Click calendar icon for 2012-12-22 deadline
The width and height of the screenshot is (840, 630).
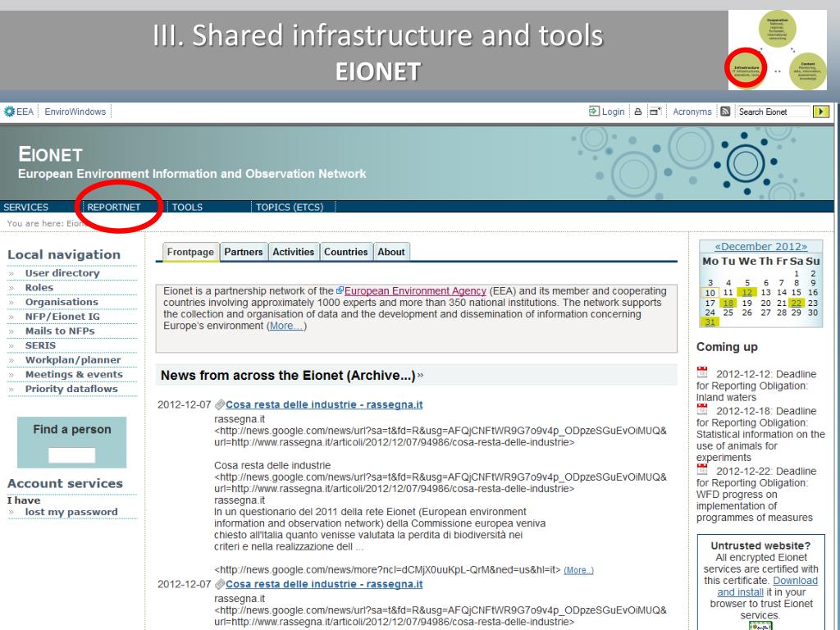coord(702,468)
